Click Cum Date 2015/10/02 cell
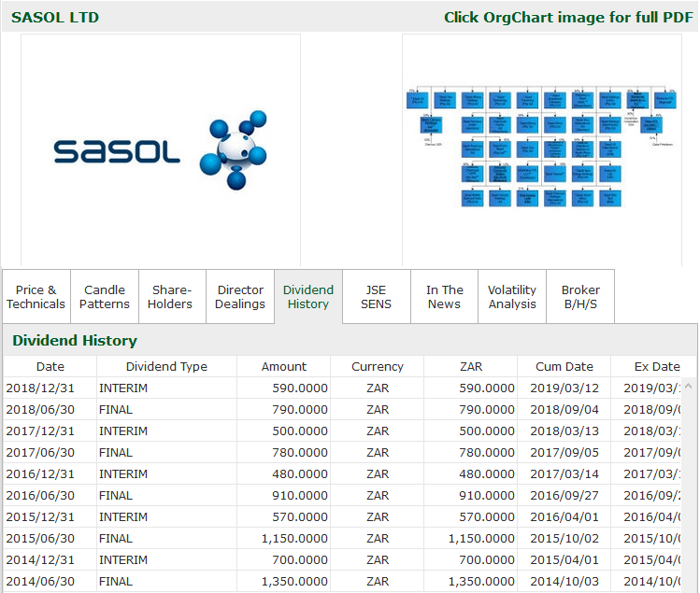This screenshot has height=593, width=700. [x=564, y=538]
